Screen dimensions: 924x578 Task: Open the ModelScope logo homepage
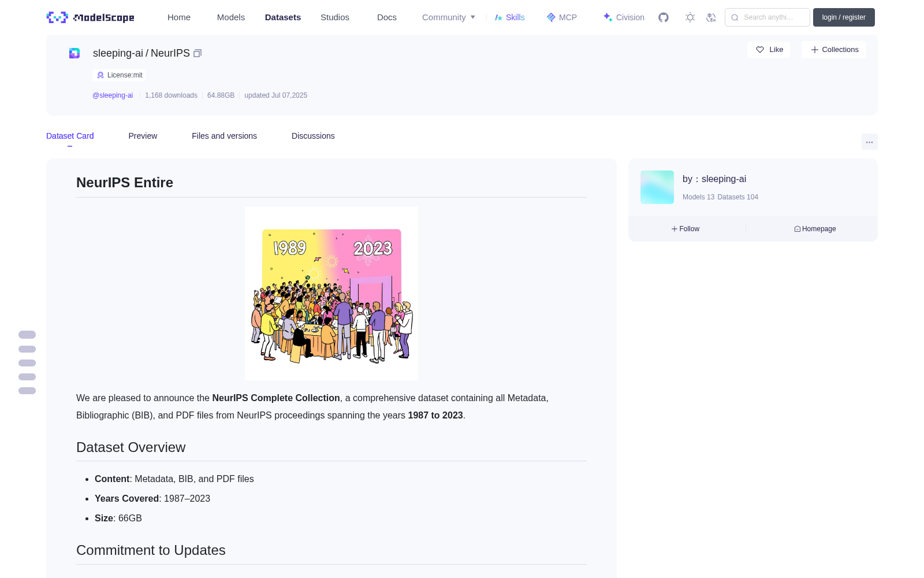coord(90,17)
